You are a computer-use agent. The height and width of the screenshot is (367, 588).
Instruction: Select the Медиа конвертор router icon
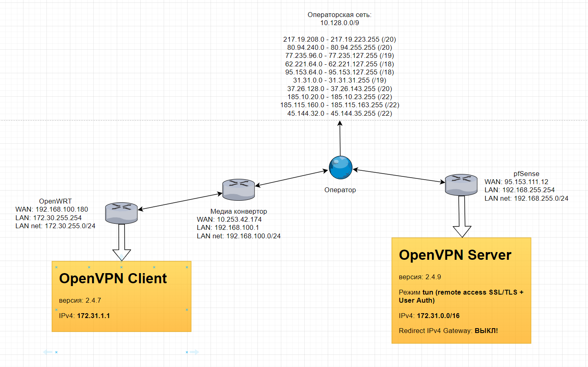click(x=238, y=190)
